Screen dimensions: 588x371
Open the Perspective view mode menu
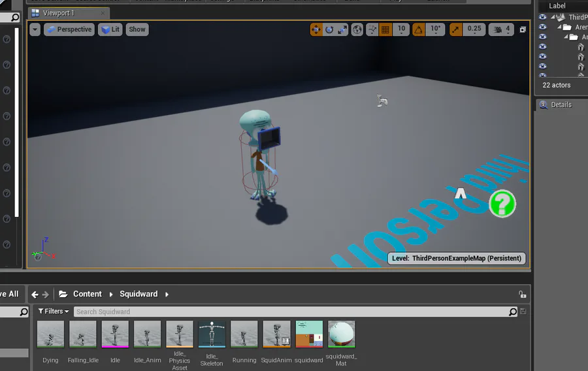click(x=69, y=29)
